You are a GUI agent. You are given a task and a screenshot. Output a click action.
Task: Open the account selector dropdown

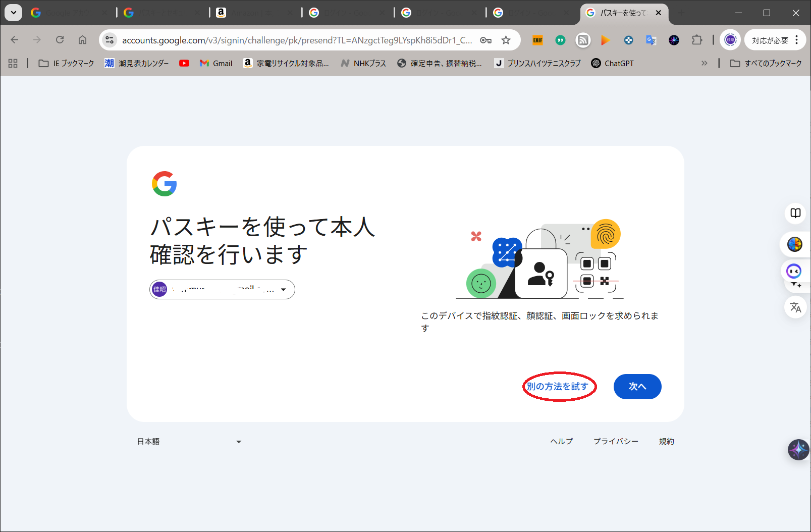[222, 290]
